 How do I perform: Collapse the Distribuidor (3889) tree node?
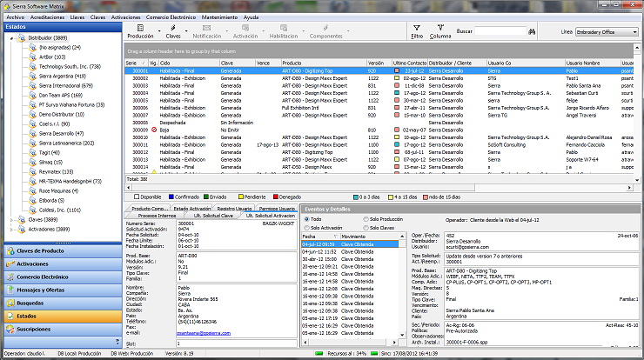point(12,38)
